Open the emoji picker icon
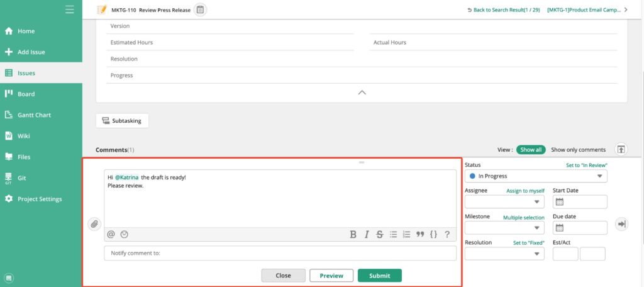 tap(124, 234)
